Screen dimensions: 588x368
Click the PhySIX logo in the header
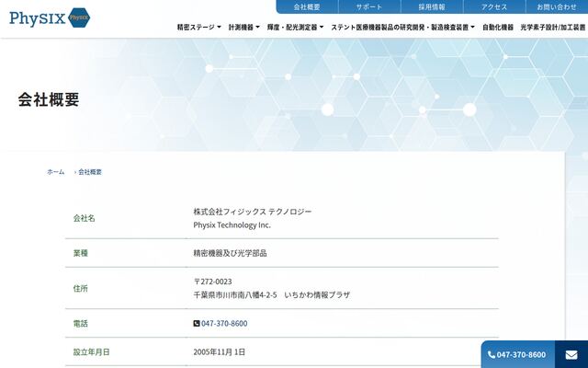click(50, 17)
